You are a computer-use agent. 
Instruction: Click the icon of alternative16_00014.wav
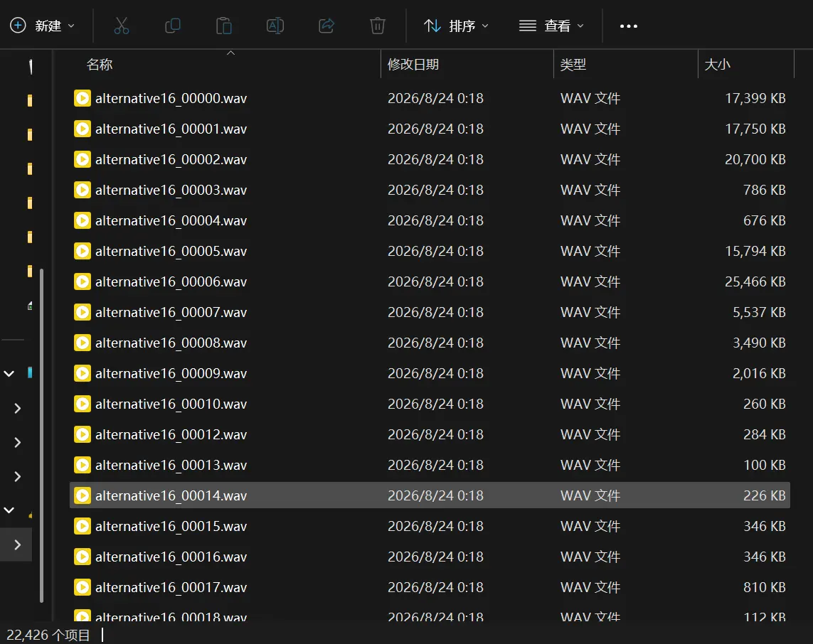(83, 495)
